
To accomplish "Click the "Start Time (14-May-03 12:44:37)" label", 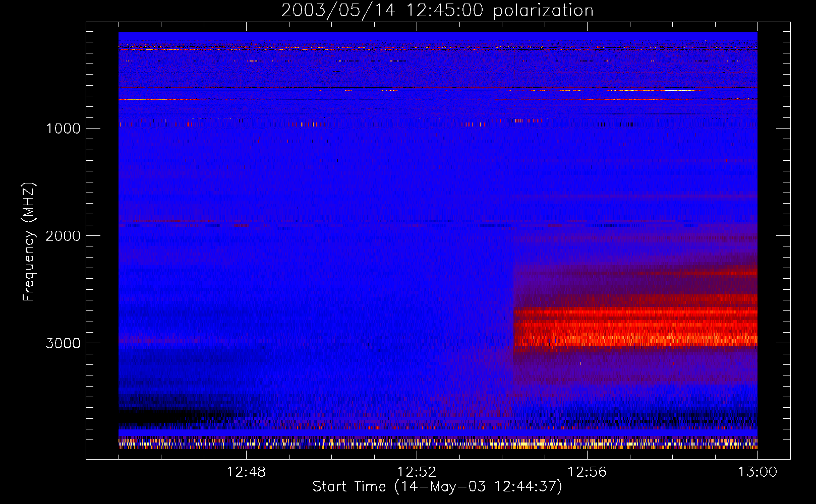I will (x=437, y=487).
